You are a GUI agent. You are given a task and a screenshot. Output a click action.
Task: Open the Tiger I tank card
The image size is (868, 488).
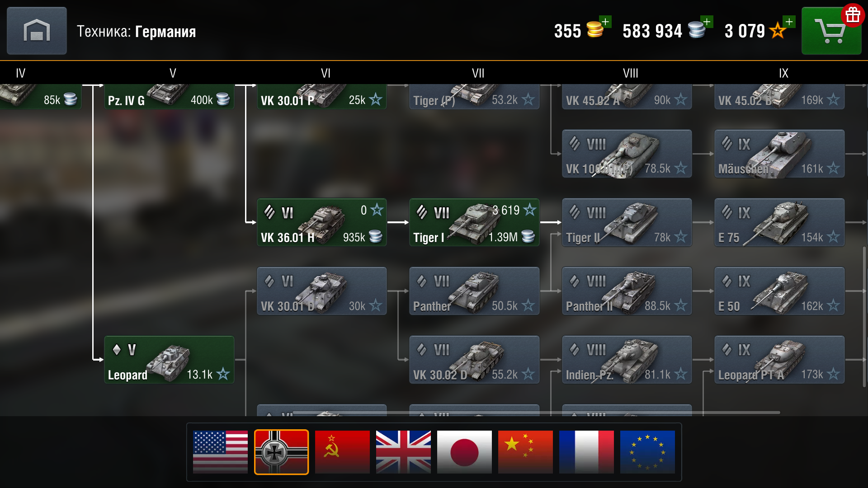tap(474, 222)
